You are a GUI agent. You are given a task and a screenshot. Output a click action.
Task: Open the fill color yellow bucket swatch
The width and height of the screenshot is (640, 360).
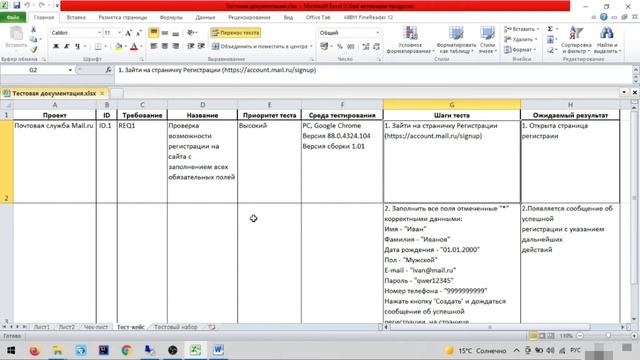118,47
